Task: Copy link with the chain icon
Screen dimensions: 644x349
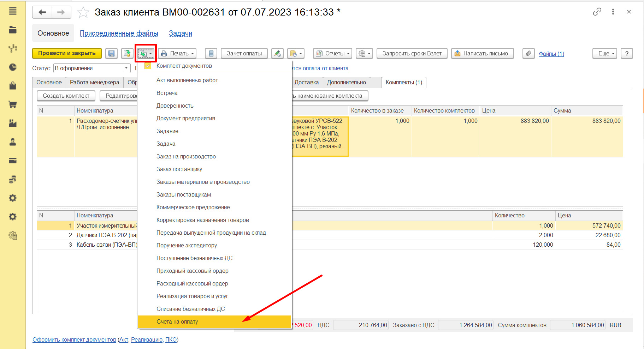Action: point(597,12)
